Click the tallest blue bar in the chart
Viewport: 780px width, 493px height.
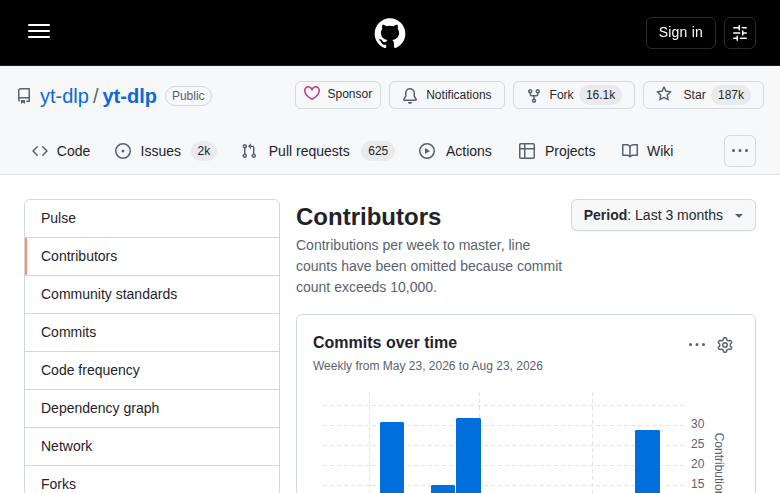click(469, 456)
